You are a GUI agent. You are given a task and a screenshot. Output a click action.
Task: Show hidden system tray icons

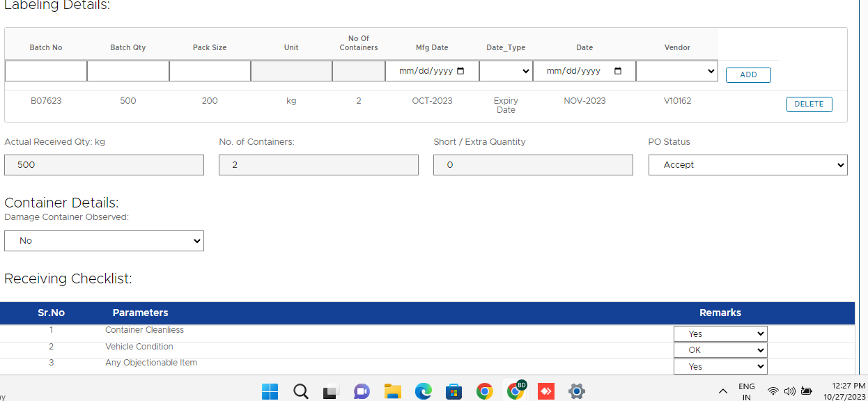(723, 391)
